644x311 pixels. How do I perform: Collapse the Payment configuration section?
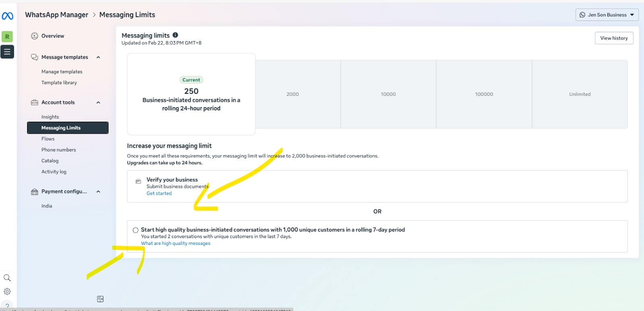(98, 191)
